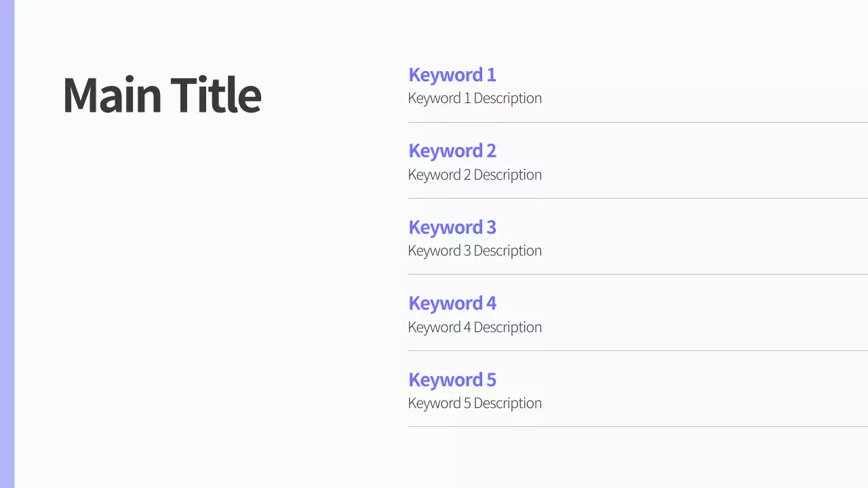This screenshot has height=488, width=868.
Task: Click the purple vertical bar at slide edge
Action: tap(7, 244)
